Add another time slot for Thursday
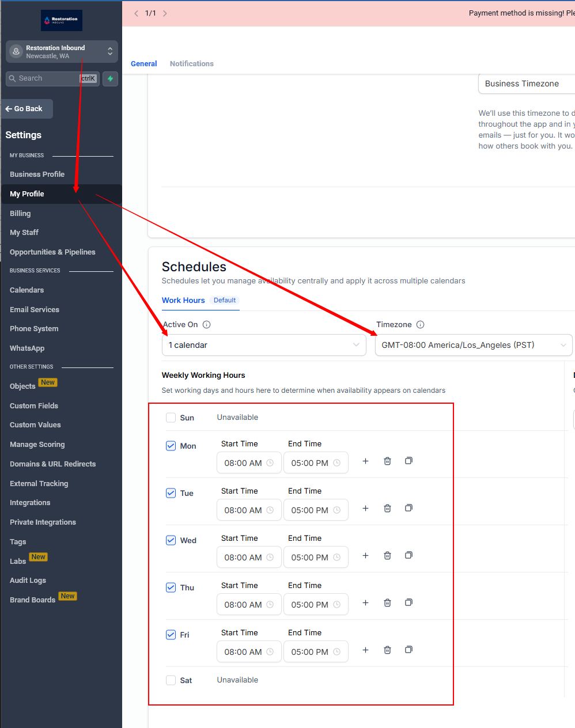The height and width of the screenshot is (728, 575). point(365,603)
